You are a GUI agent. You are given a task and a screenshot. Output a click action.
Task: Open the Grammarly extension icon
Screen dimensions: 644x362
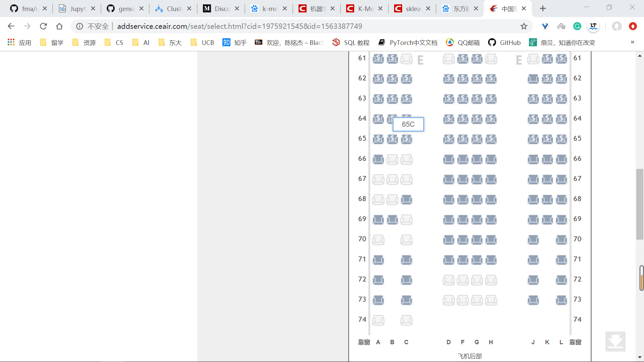coord(577,26)
